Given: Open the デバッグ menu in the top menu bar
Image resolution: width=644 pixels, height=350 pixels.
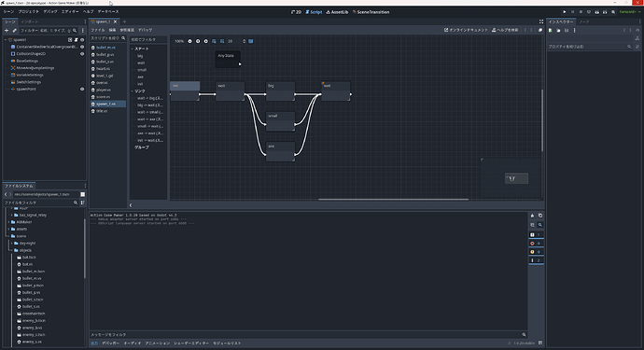Looking at the screenshot, I should (50, 11).
